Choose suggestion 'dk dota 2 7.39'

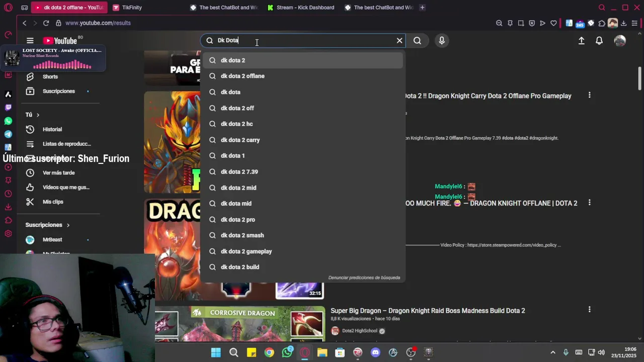pyautogui.click(x=302, y=171)
